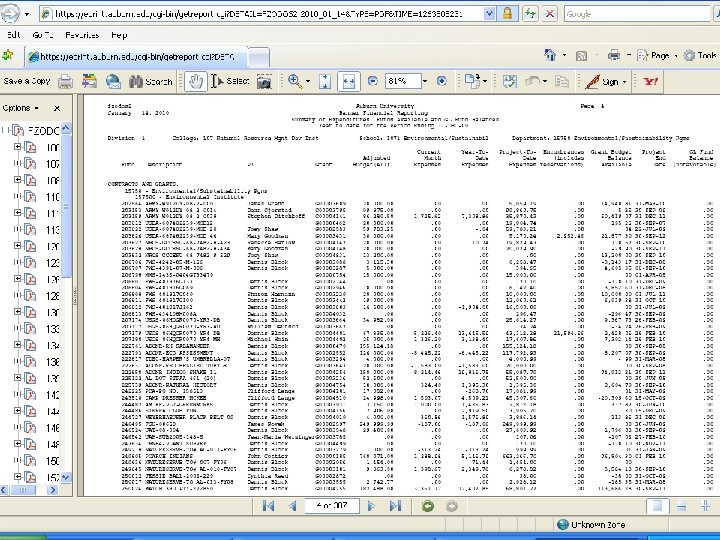Click the padlock security icon

click(x=507, y=14)
